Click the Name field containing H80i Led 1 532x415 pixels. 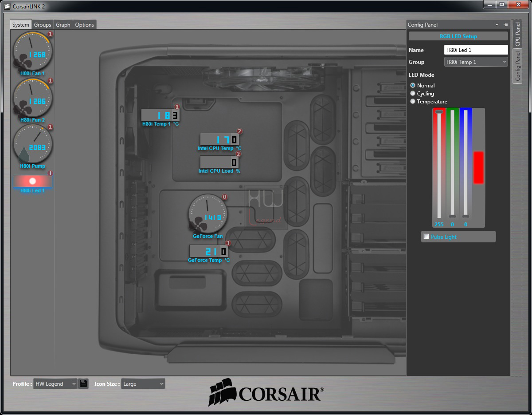[x=476, y=50]
